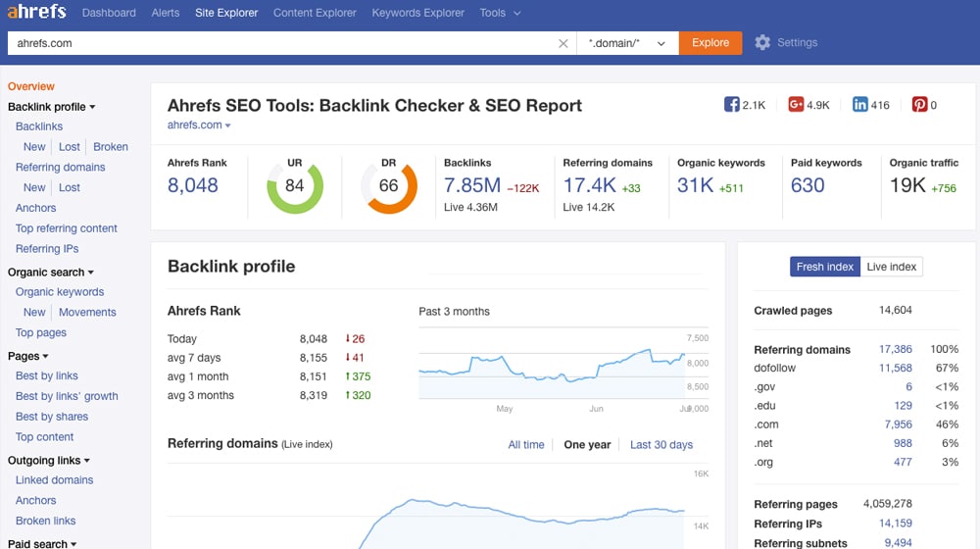Click the Ahrefs logo
980x549 pixels.
[x=36, y=11]
